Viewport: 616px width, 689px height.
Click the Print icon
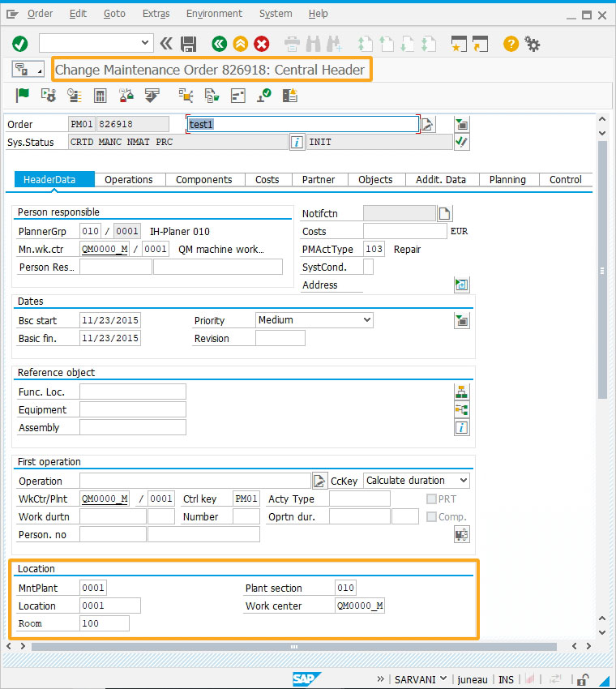292,44
